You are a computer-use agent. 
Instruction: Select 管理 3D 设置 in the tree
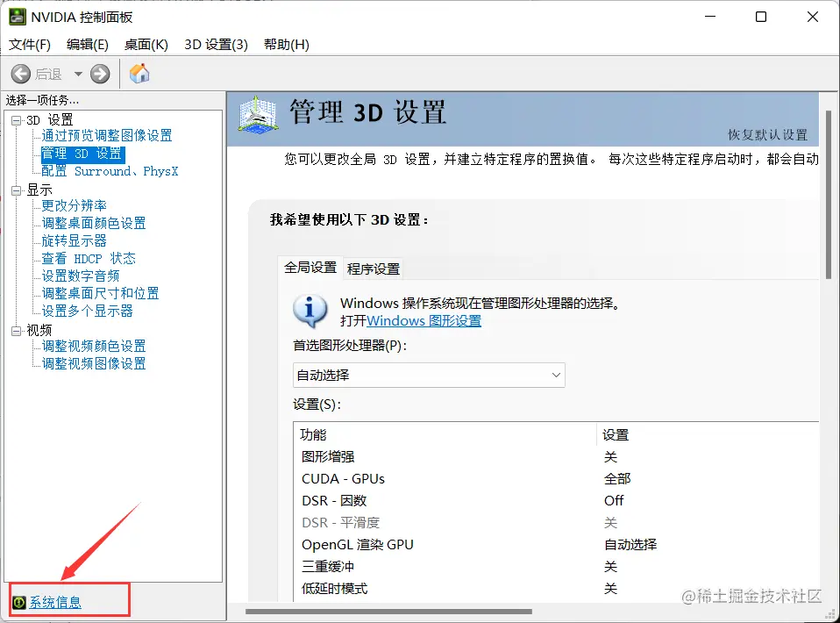click(82, 154)
